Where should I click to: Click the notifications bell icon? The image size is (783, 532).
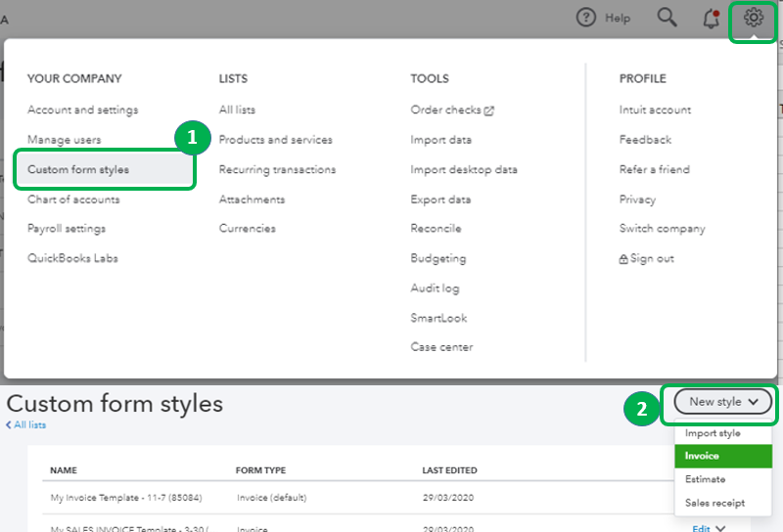(x=712, y=18)
